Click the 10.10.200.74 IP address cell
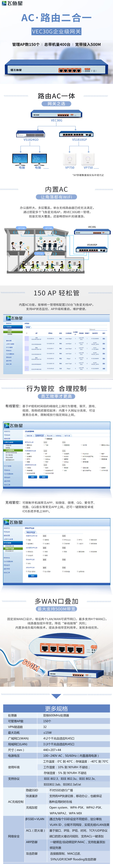This screenshot has width=113, height=868. point(50,339)
